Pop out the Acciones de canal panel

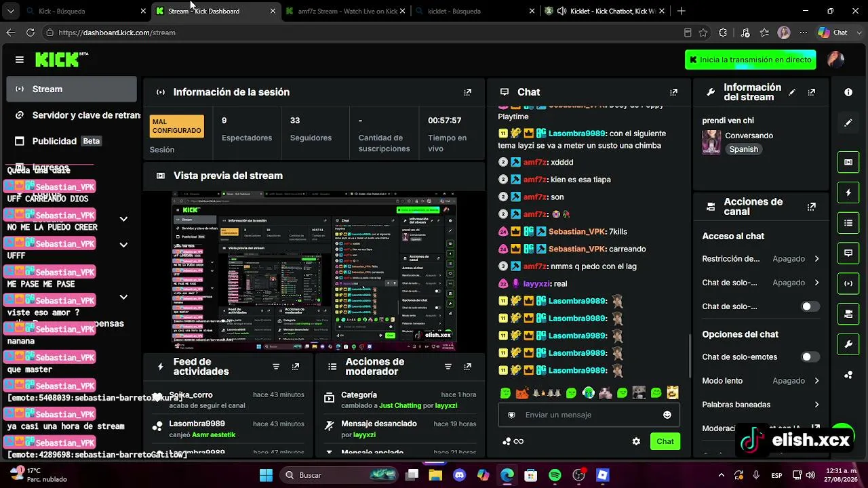[812, 207]
